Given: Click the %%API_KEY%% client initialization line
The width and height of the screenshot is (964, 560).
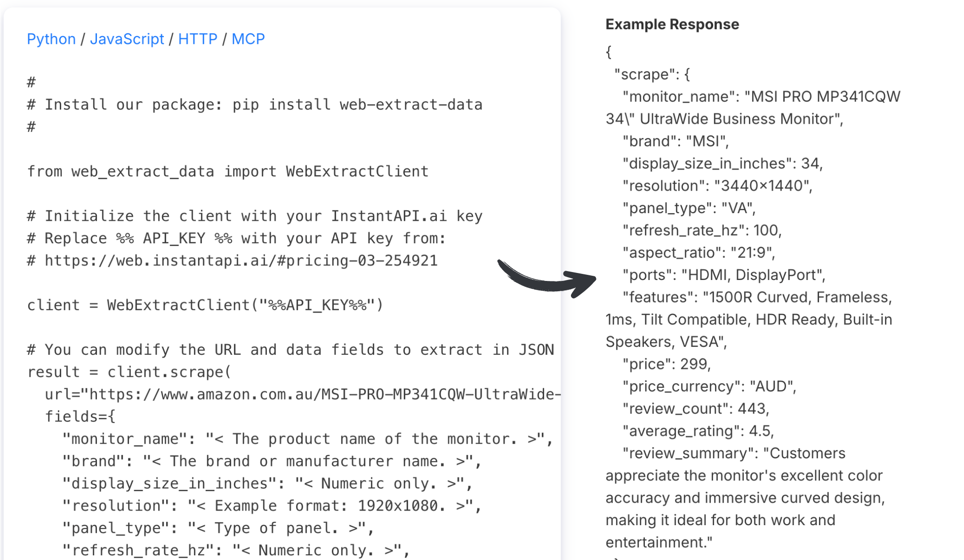Looking at the screenshot, I should tap(205, 305).
